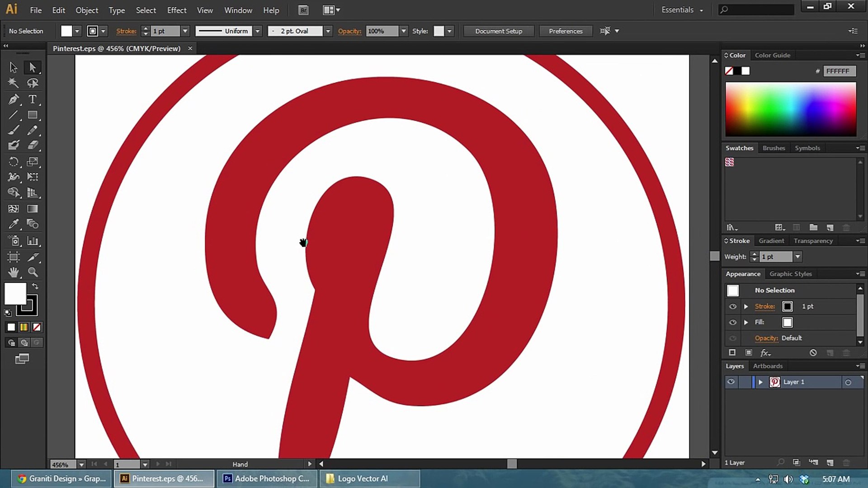Select the Pen tool
Screen dimensions: 868x488
[x=14, y=99]
